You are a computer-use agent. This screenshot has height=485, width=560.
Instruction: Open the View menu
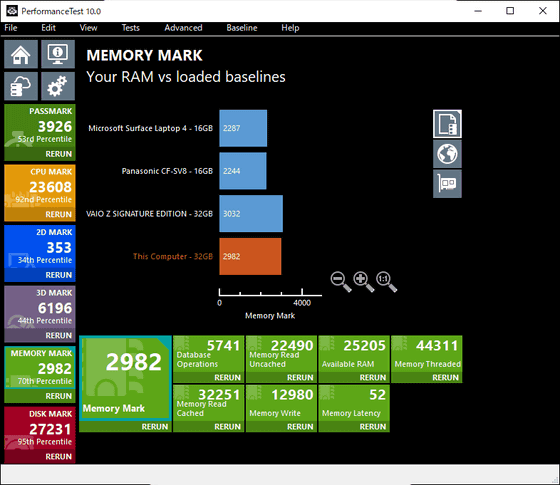88,28
